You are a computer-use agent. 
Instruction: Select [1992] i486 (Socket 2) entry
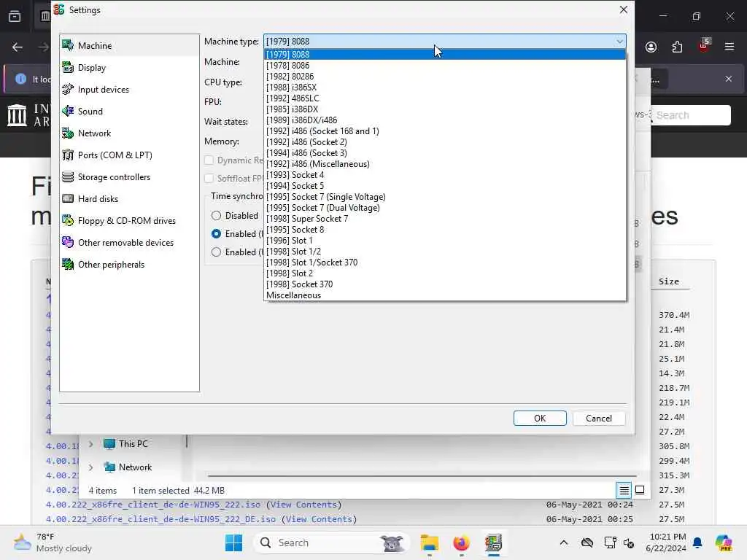tap(445, 142)
